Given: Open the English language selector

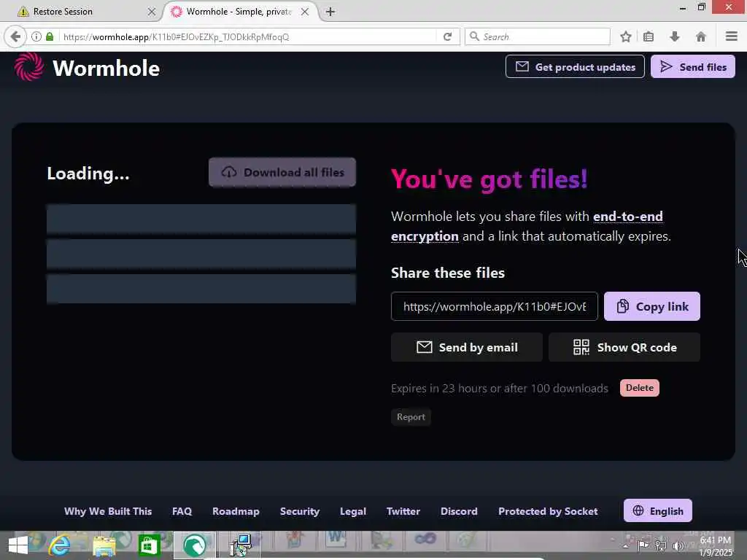Looking at the screenshot, I should [658, 510].
